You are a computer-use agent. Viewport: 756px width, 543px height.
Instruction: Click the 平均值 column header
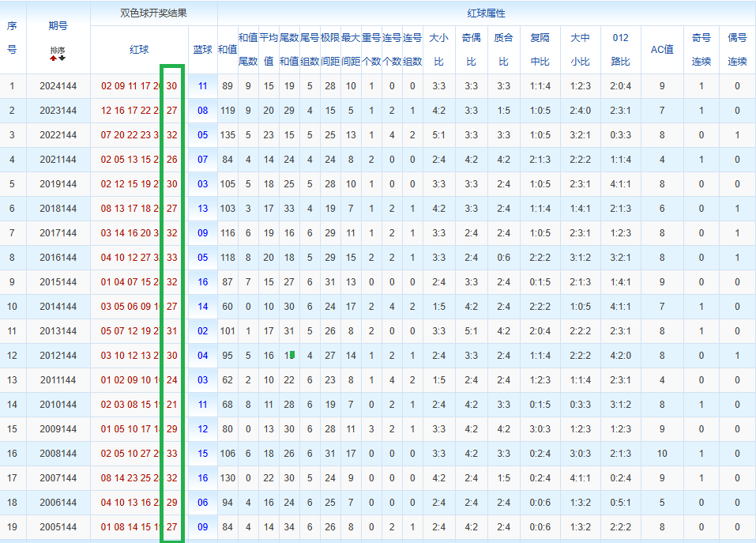pyautogui.click(x=269, y=50)
